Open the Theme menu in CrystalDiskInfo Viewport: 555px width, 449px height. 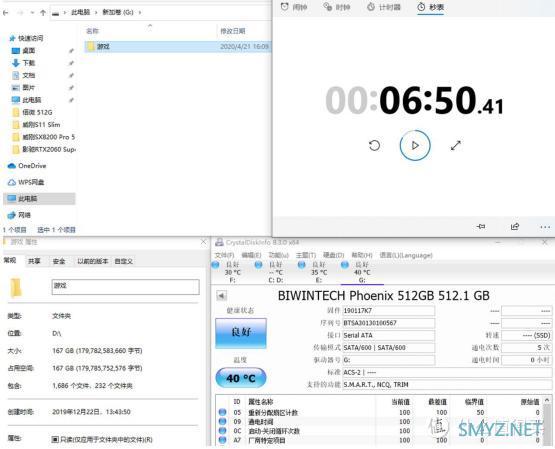point(306,255)
